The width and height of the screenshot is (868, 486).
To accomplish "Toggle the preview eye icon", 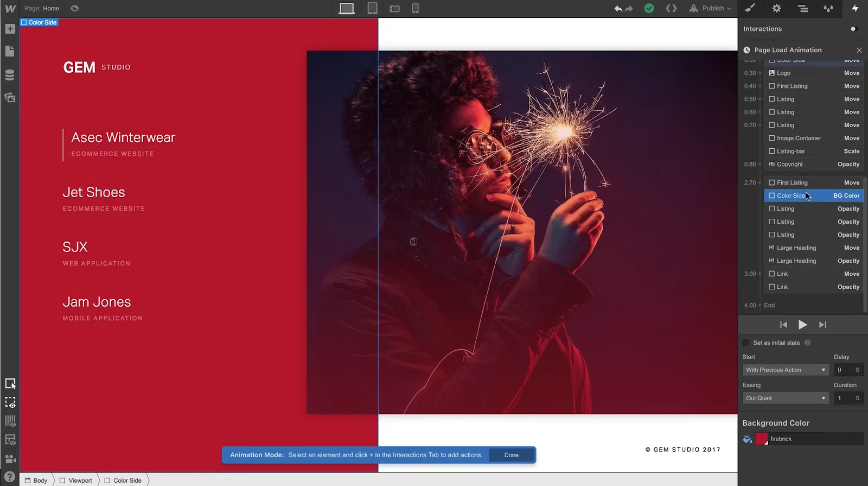I will 75,8.
